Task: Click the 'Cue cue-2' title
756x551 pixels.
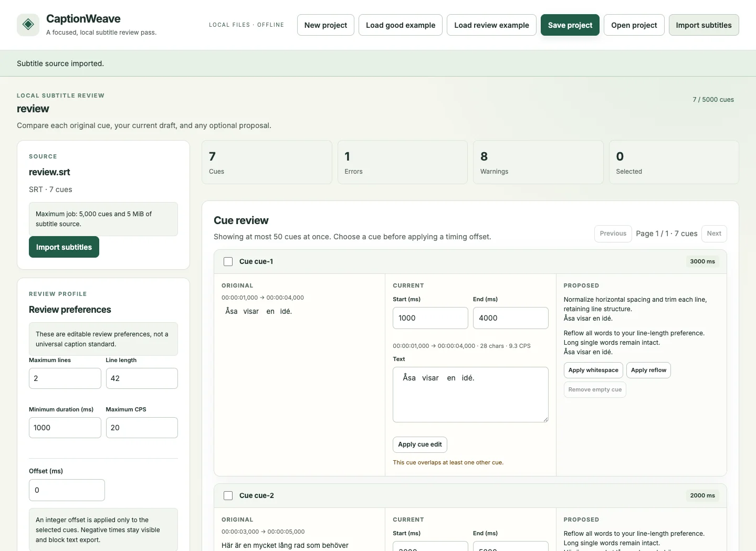Action: pos(257,495)
